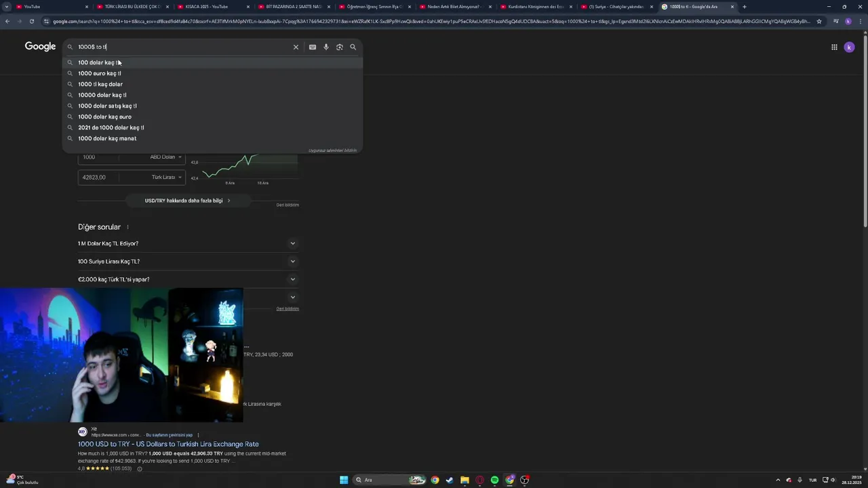
Task: Open the taskbar search box
Action: 390,480
